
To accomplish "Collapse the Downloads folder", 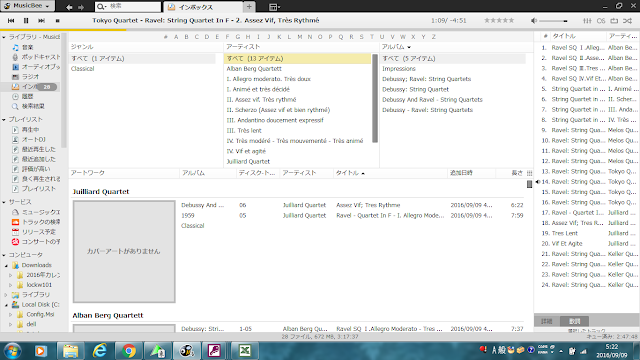I will pos(7,265).
